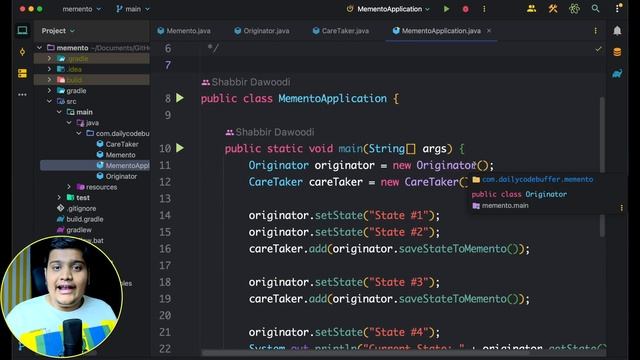Run MementoApplication with the green play button
640x360 pixels.
coord(447,9)
